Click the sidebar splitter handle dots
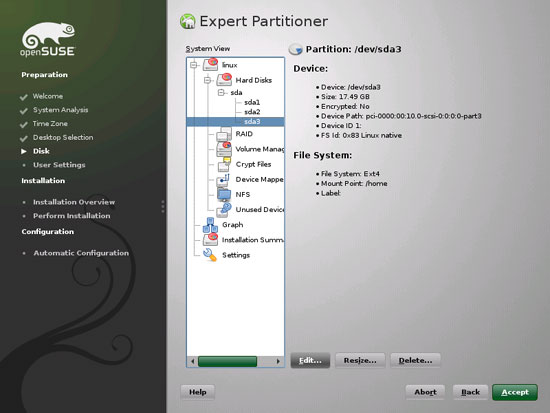550x413 pixels. (x=163, y=206)
